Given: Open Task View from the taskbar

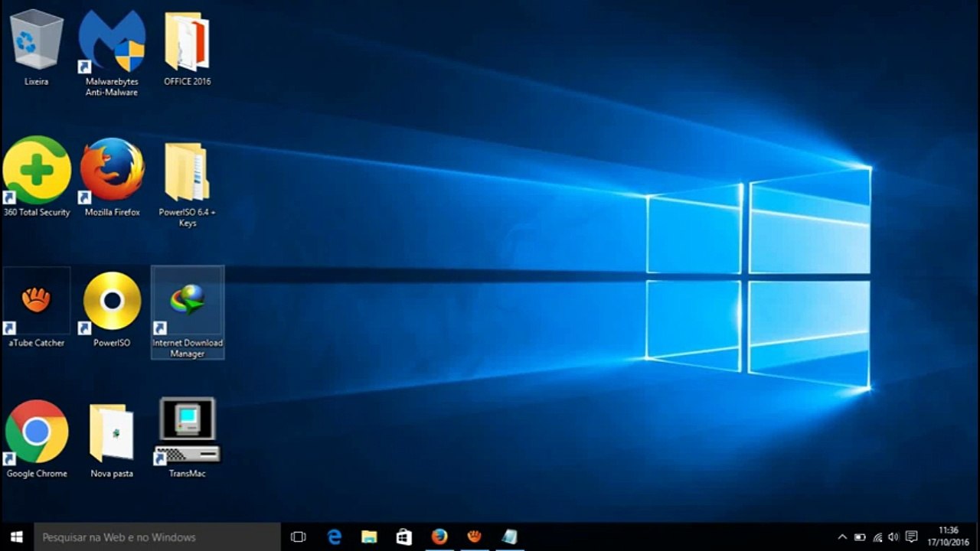Looking at the screenshot, I should click(x=299, y=537).
